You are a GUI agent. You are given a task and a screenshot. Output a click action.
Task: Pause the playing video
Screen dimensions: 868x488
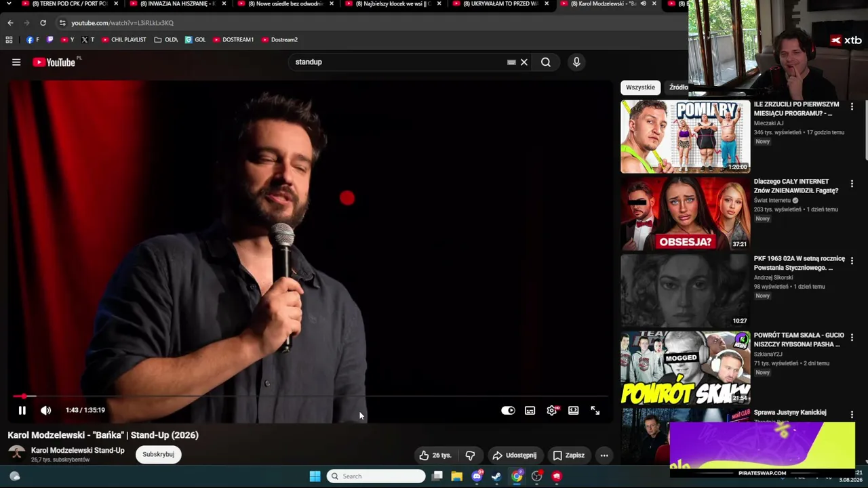pos(22,410)
